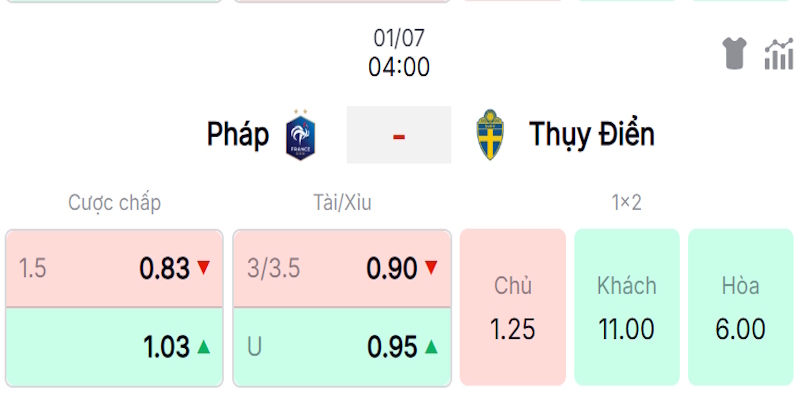Click the Pháp team name

pyautogui.click(x=238, y=135)
